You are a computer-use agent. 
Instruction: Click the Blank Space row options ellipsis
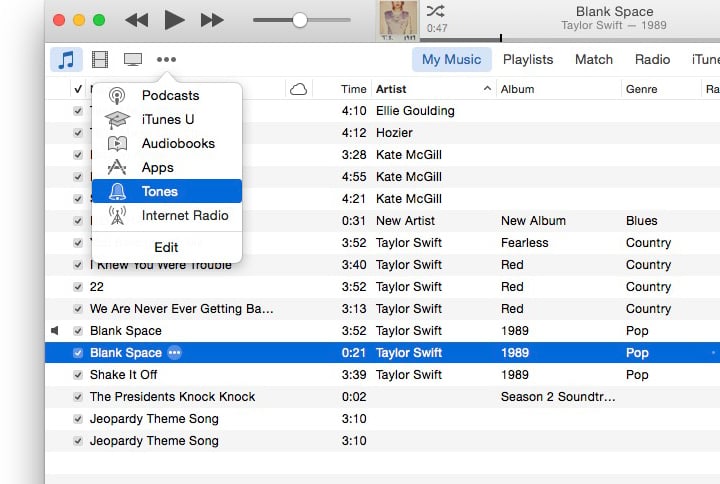tap(175, 353)
